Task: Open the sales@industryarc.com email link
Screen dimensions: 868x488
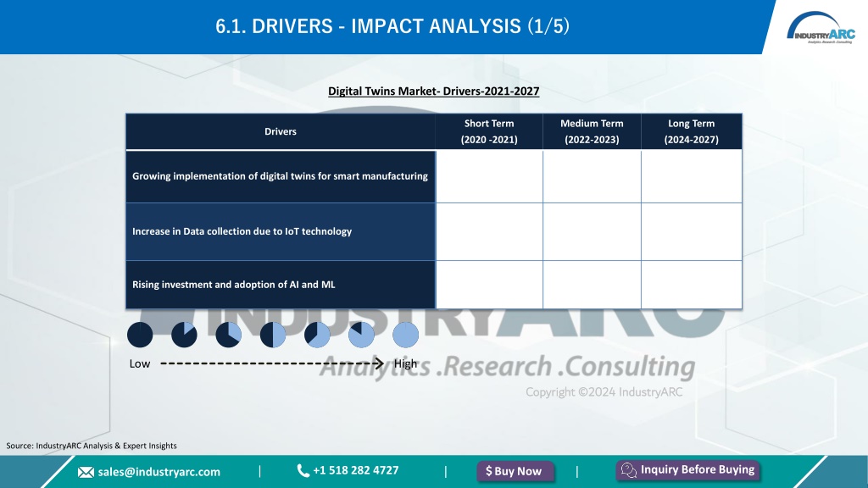Action: 159,472
